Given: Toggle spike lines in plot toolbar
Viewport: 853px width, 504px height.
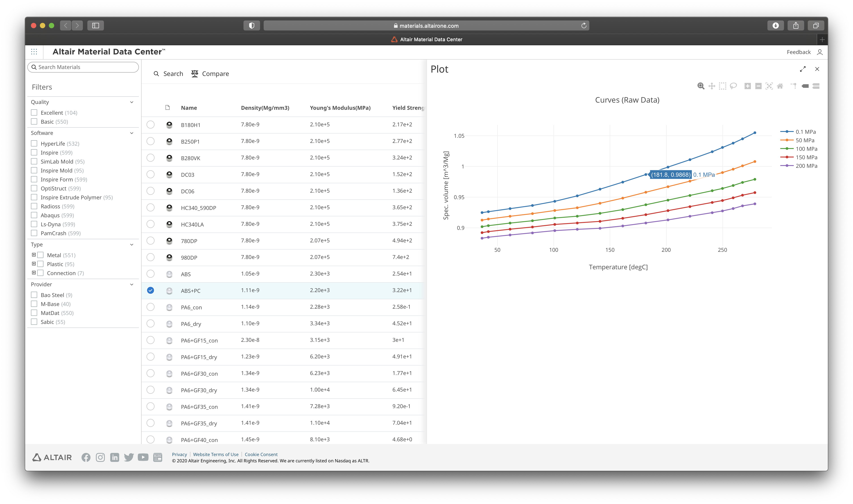Looking at the screenshot, I should (794, 86).
